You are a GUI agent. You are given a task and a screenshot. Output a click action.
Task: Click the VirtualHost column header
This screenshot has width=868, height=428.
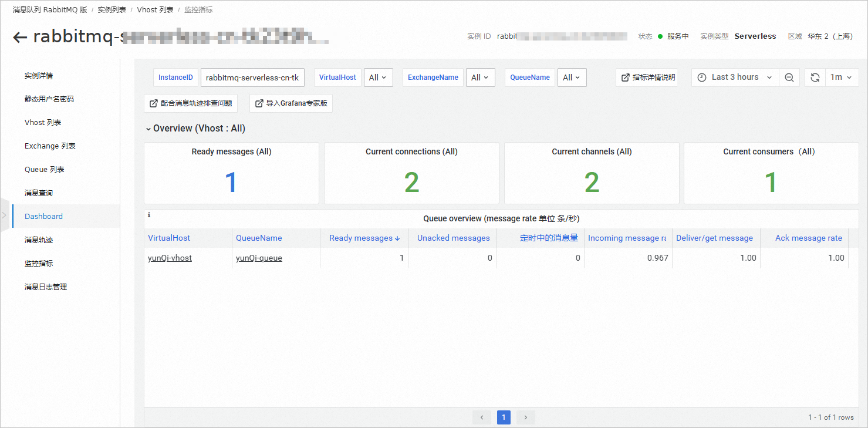pos(169,238)
